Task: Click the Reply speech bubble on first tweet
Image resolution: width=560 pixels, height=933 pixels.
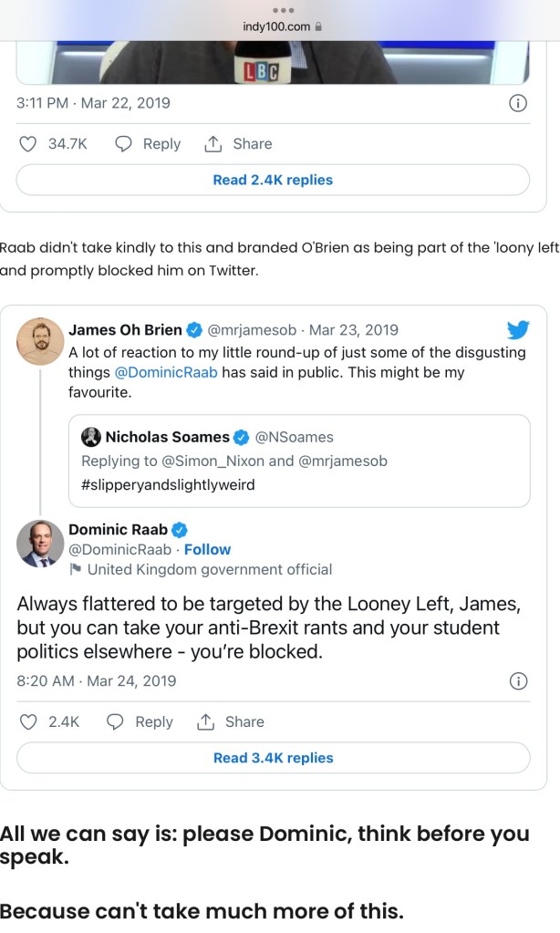Action: pyautogui.click(x=124, y=144)
